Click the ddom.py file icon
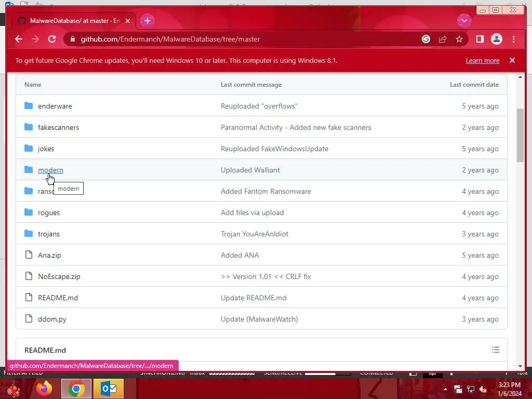The width and height of the screenshot is (532, 399). tap(29, 318)
